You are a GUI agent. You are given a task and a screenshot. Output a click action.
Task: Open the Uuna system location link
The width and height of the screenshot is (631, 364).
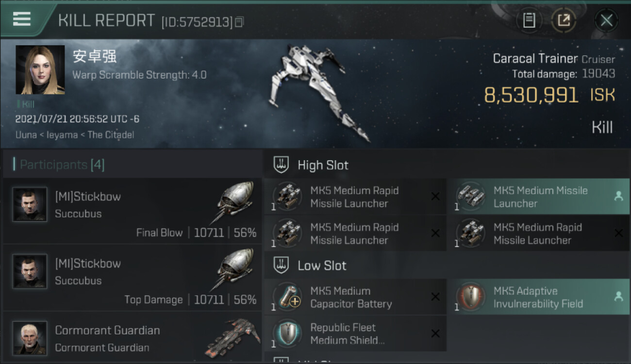coord(26,135)
